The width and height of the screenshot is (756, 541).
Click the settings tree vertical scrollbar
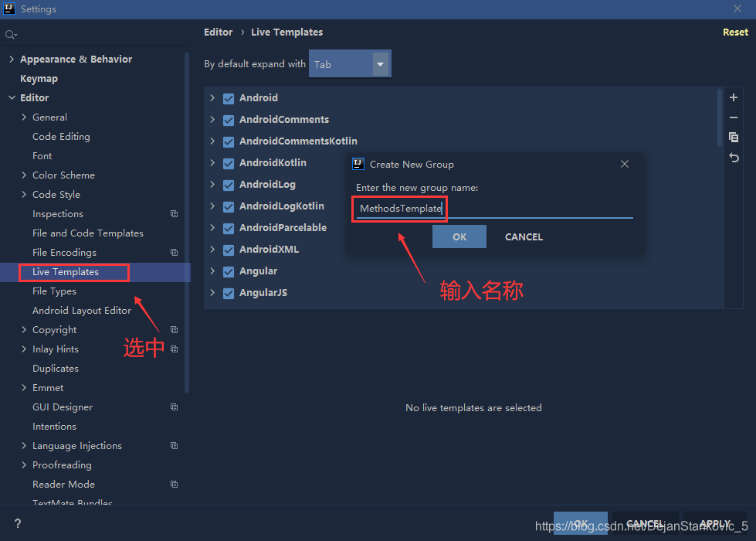pos(187,222)
